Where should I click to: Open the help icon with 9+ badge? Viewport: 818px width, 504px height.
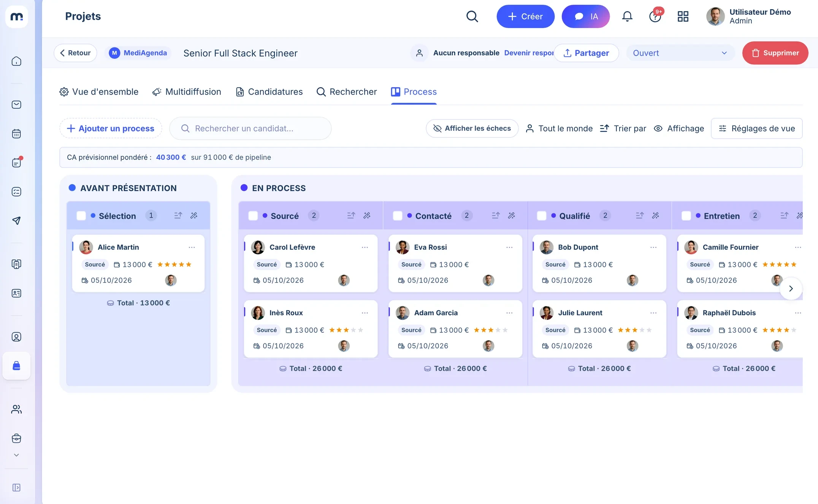coord(655,16)
